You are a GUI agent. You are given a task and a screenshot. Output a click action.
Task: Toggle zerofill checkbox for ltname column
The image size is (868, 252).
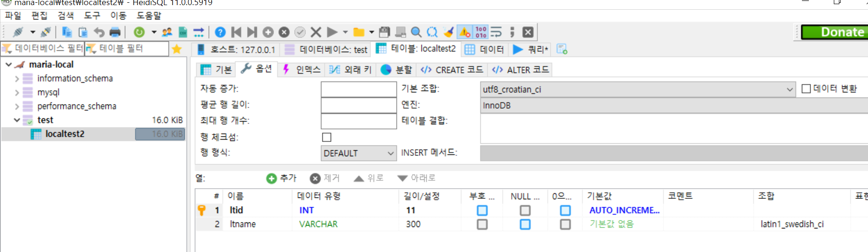(565, 224)
